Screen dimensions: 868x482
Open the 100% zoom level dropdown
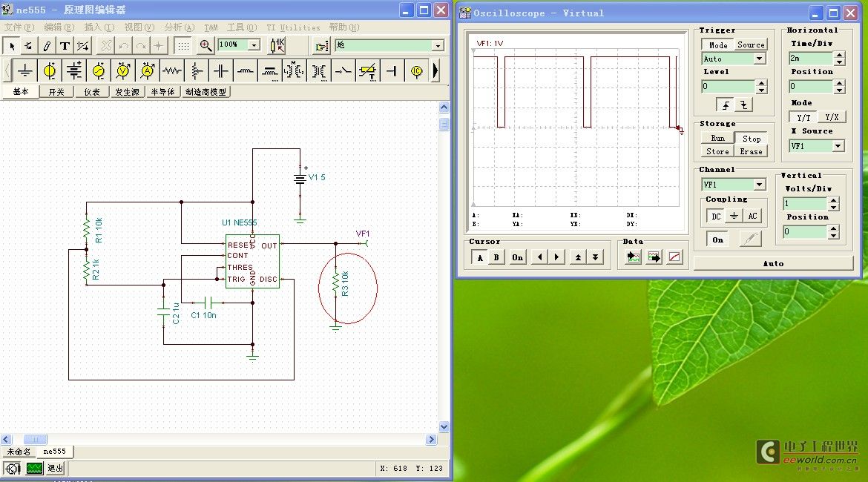(254, 45)
